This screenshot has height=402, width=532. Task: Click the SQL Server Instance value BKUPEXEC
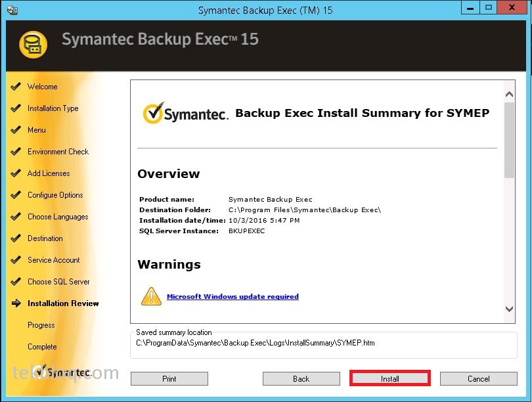(x=247, y=231)
